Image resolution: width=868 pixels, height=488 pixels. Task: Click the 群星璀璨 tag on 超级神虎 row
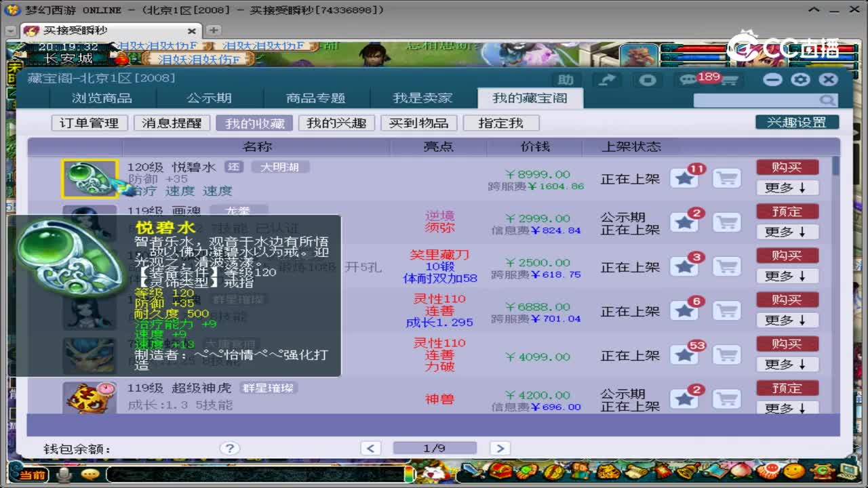coord(269,388)
